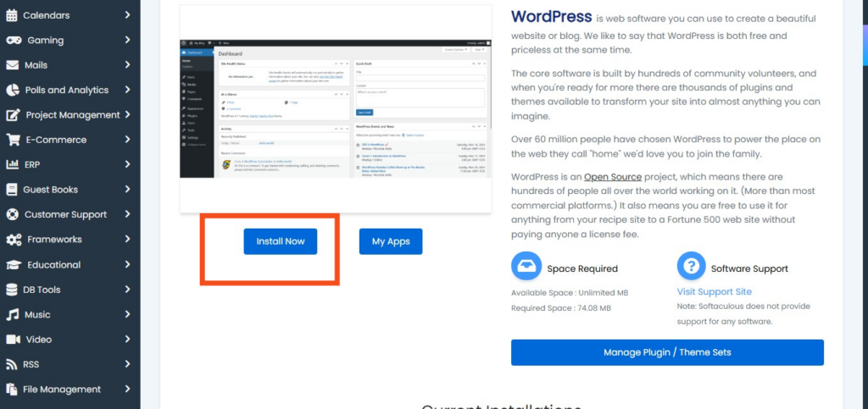This screenshot has width=868, height=409.
Task: Open the Open Source link
Action: click(613, 177)
